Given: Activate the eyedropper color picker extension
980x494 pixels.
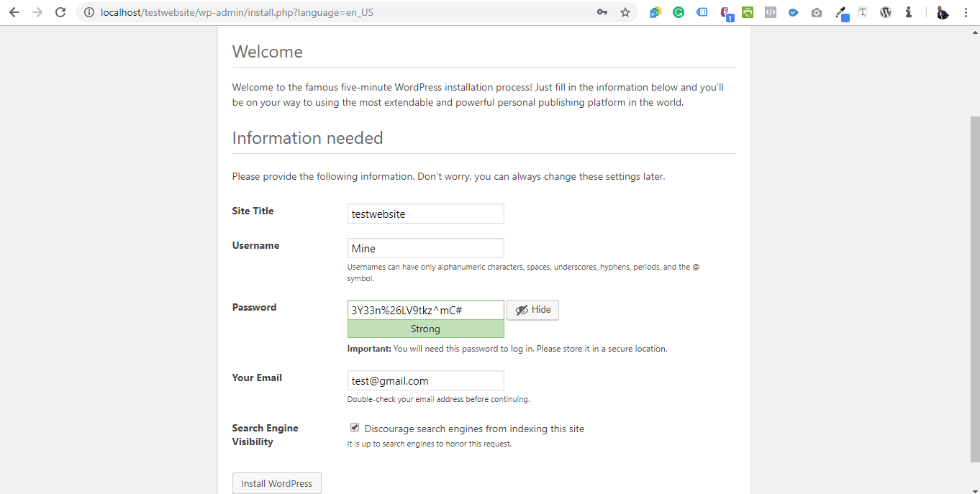Looking at the screenshot, I should [x=840, y=13].
